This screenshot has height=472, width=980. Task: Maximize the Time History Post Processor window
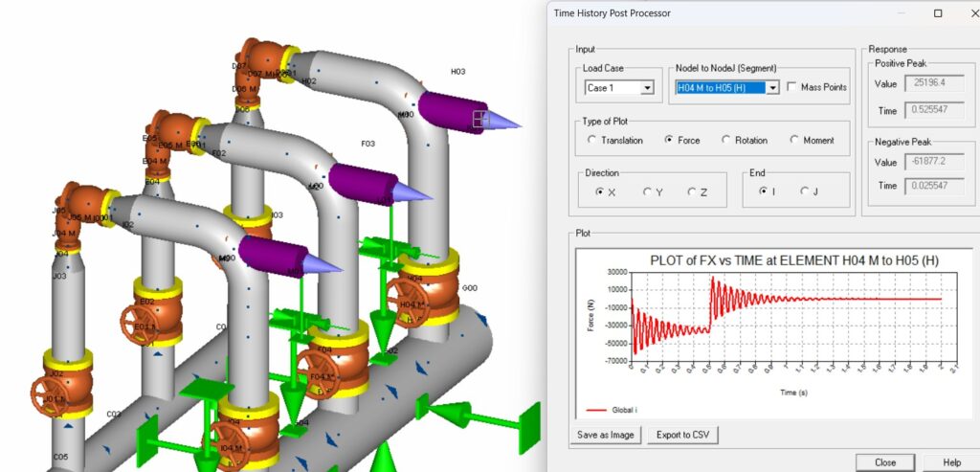point(938,13)
